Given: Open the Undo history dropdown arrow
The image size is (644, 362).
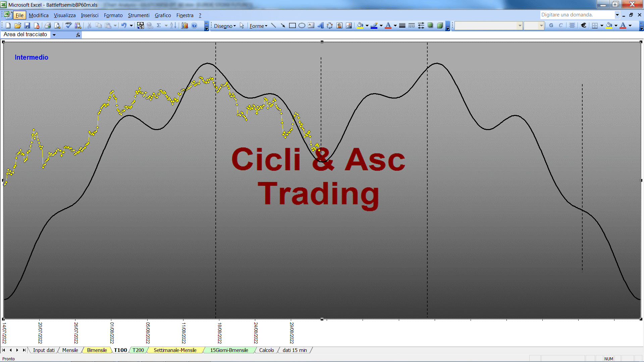Looking at the screenshot, I should [131, 25].
